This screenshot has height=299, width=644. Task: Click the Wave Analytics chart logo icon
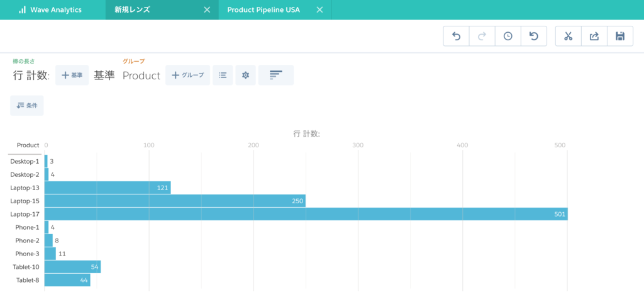pyautogui.click(x=22, y=10)
